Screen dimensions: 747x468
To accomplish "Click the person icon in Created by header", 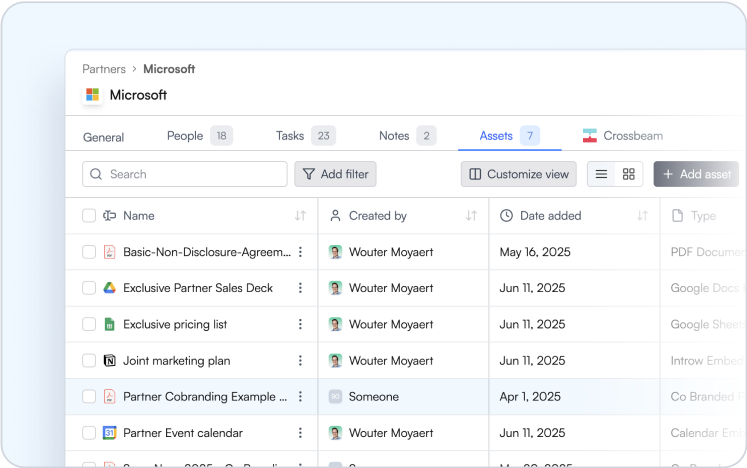I will [335, 216].
